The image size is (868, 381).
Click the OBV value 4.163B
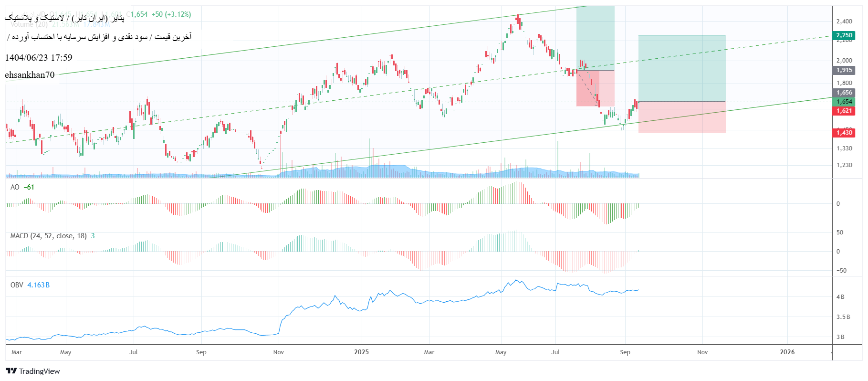[38, 285]
